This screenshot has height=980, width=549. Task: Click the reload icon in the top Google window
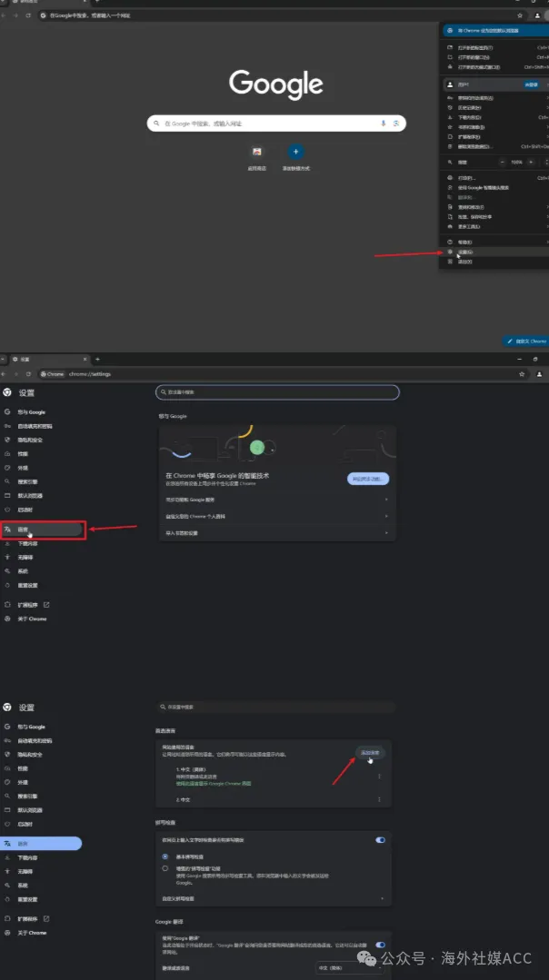[28, 15]
